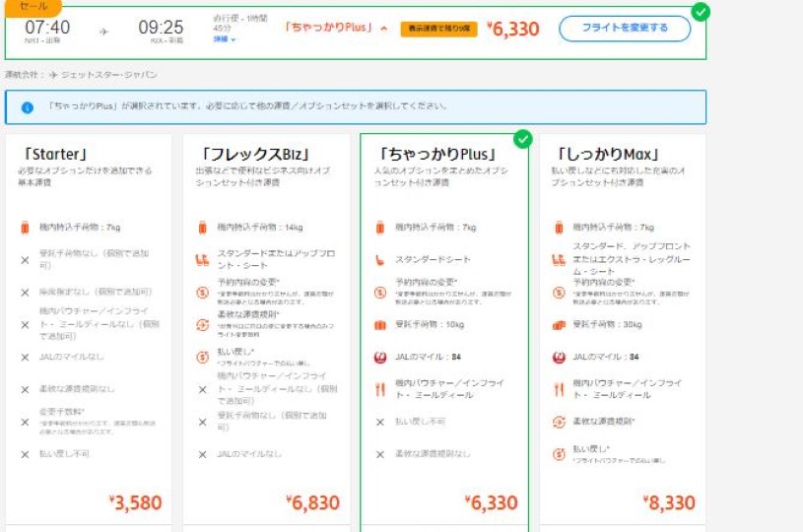
Task: Click しっかりMax 受託手荷物:30kg text
Action: (x=607, y=325)
